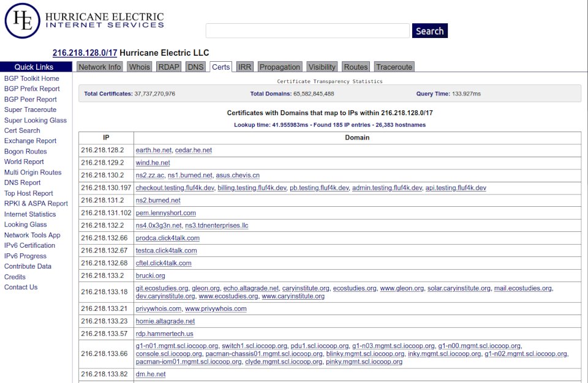Screen dimensions: 588x383
Task: Open Contribute Data link
Action: coord(28,266)
